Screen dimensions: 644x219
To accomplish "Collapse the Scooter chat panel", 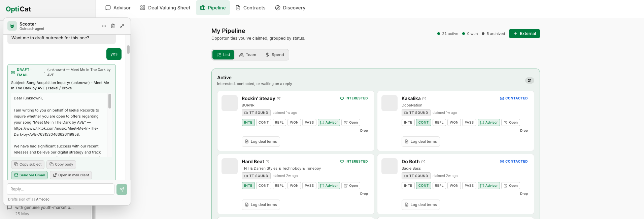I will tap(122, 26).
